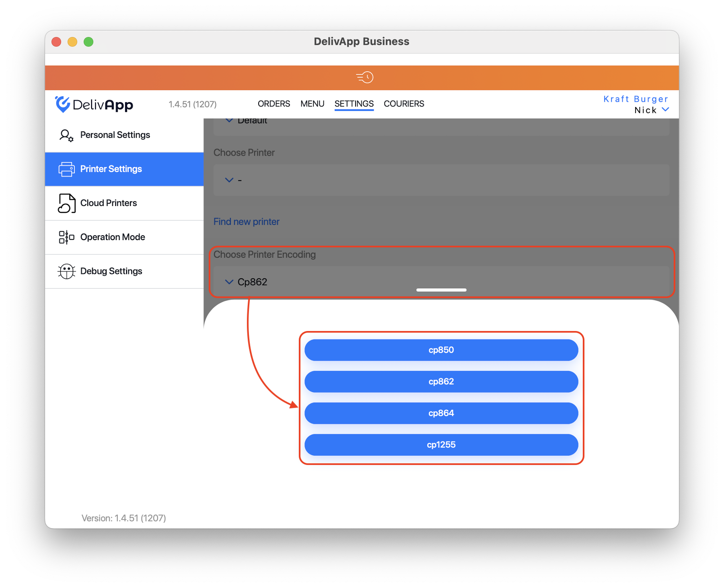Switch to the ORDERS tab
Image resolution: width=724 pixels, height=588 pixels.
(x=274, y=104)
